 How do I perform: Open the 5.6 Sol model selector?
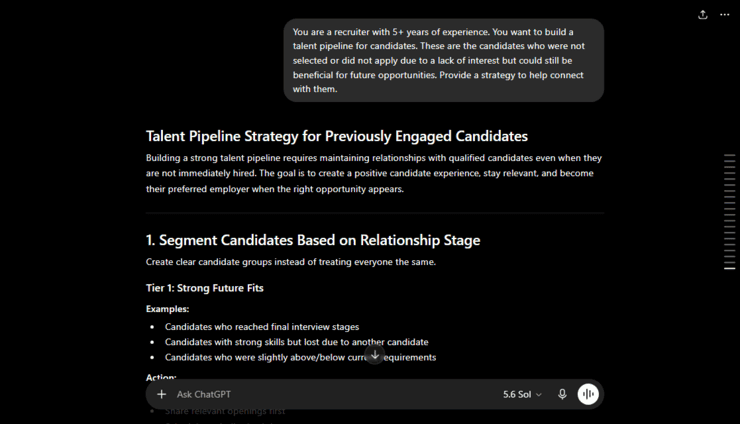coord(522,394)
